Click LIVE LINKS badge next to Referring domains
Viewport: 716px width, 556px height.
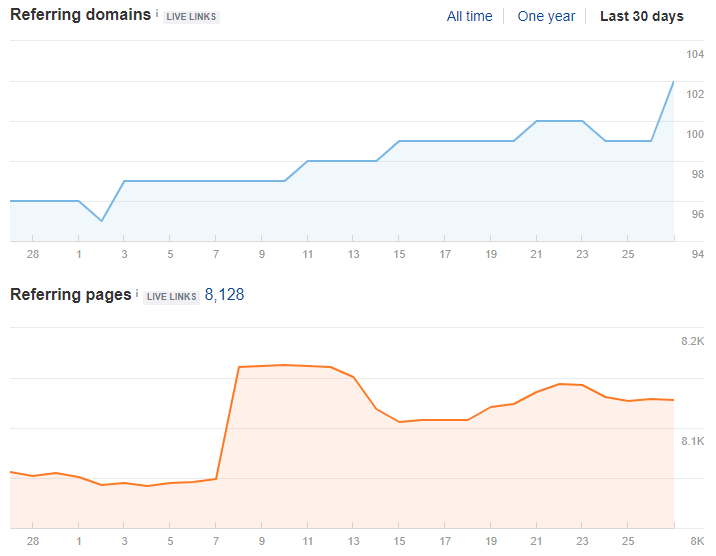point(191,17)
